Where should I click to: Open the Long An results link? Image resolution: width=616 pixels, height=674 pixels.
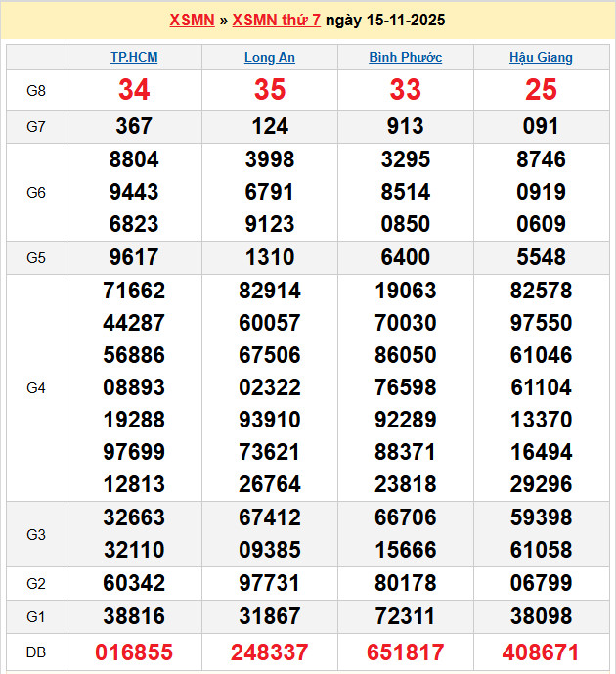pyautogui.click(x=270, y=57)
